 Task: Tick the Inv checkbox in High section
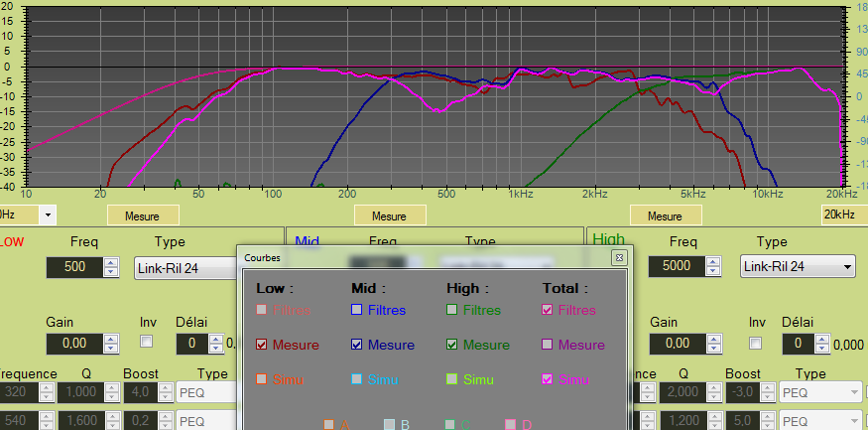tap(756, 344)
